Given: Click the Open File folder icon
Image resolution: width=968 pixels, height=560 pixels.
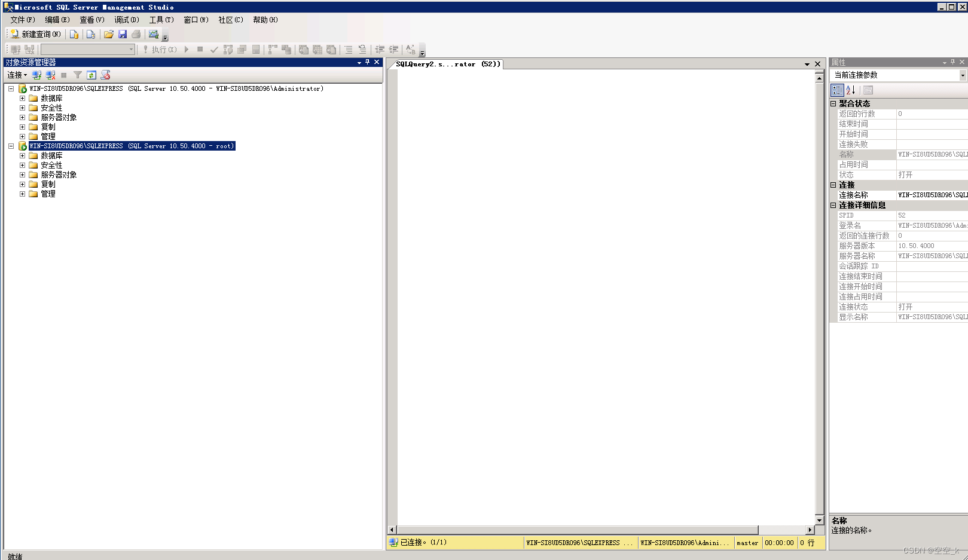Looking at the screenshot, I should pyautogui.click(x=109, y=34).
